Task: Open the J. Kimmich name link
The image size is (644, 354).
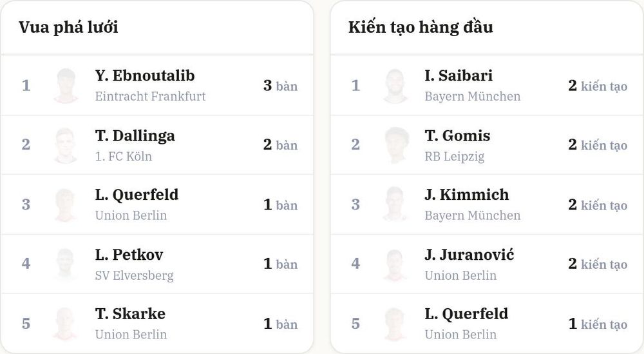Action: (466, 195)
